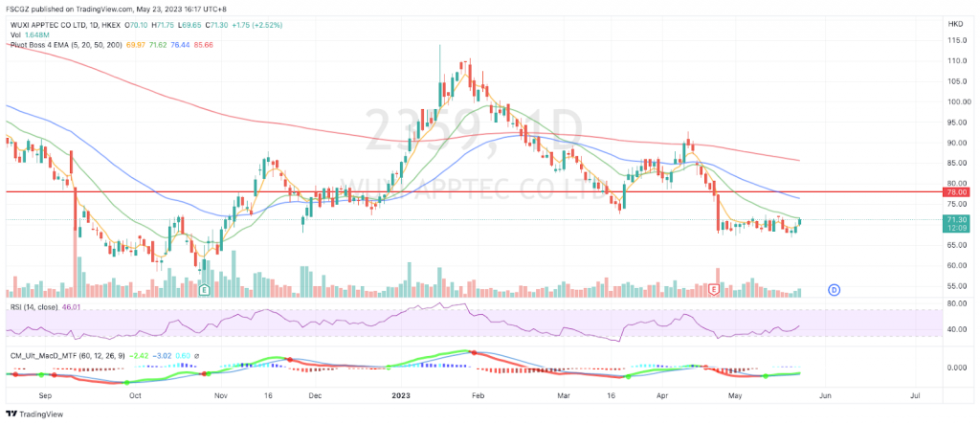Click the Oct time axis label
This screenshot has height=424, width=980.
coord(134,396)
